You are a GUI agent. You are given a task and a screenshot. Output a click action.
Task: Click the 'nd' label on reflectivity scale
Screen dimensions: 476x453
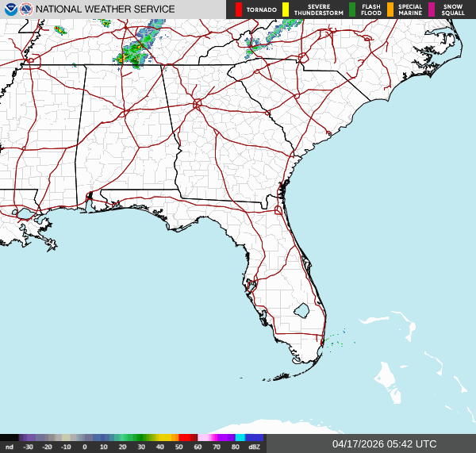[x=9, y=447]
